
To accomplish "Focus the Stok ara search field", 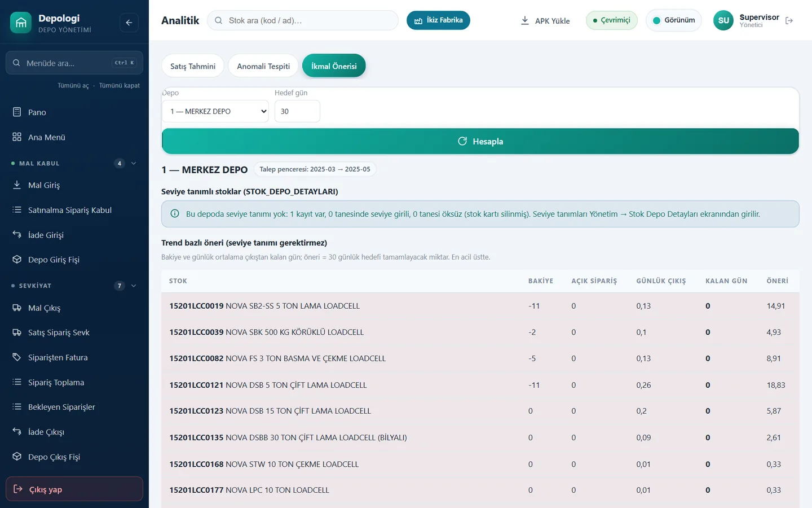I will [303, 20].
